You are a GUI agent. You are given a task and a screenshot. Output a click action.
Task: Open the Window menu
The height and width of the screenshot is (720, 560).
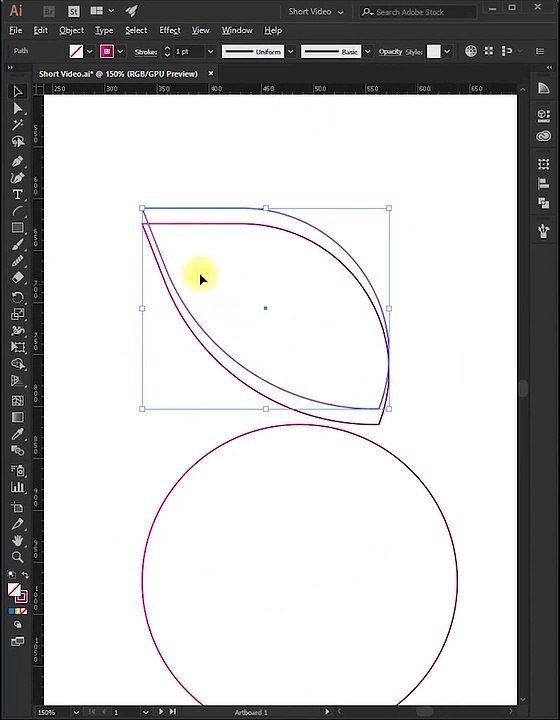point(237,30)
